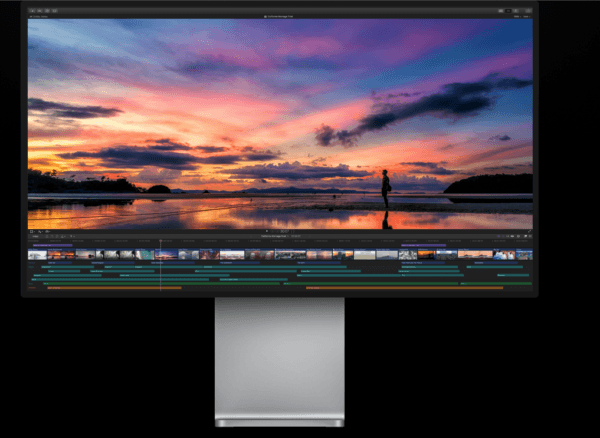
Task: Click the Import Media arrow icon in top-left toolbar
Action: click(x=31, y=11)
